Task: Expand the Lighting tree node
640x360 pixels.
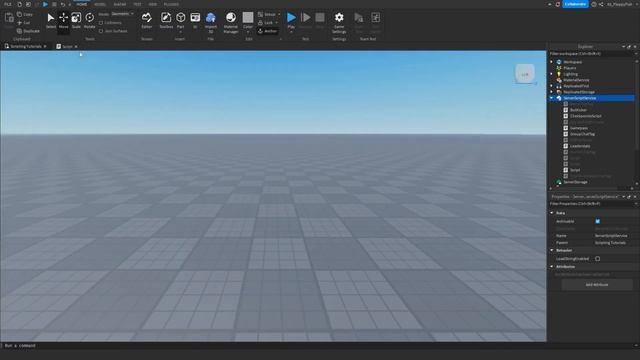Action: (x=551, y=74)
